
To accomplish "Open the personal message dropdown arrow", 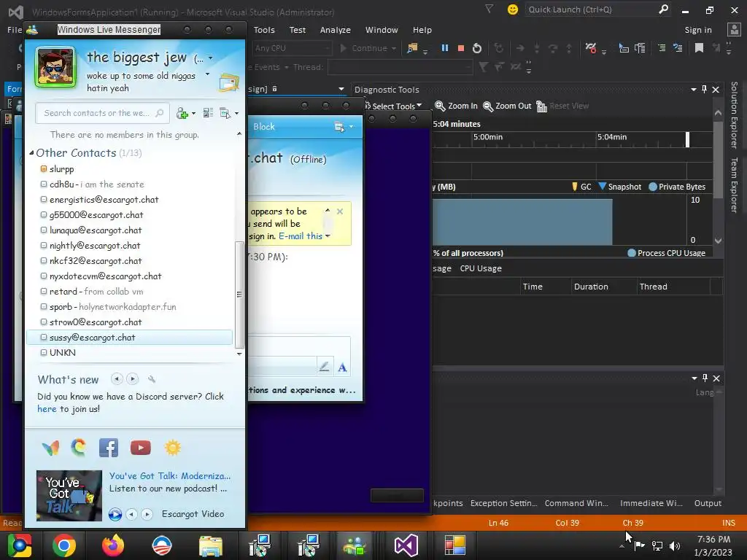I will tap(207, 74).
